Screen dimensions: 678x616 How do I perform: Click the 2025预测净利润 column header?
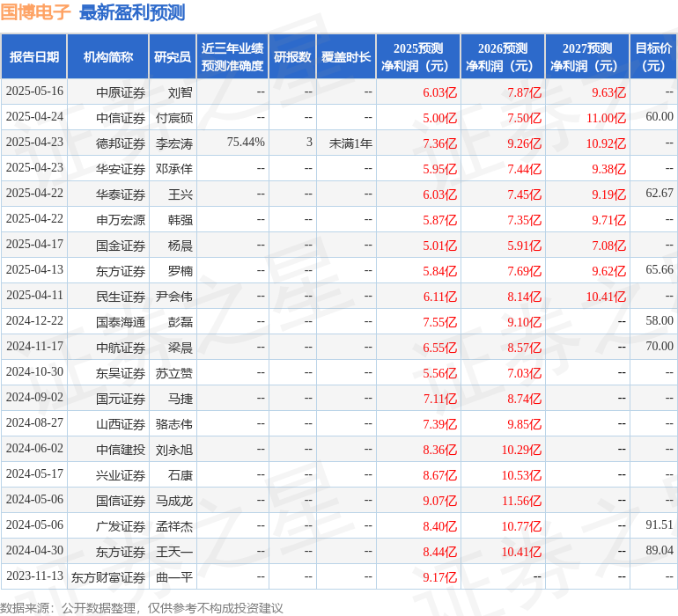[418, 57]
